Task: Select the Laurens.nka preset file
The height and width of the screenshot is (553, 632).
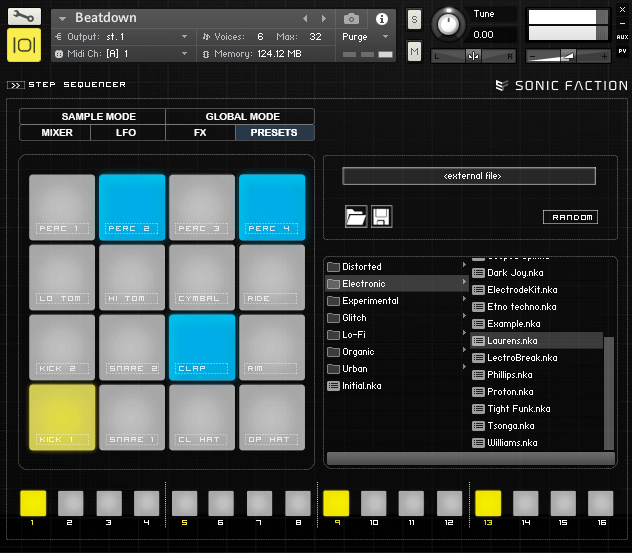Action: tap(512, 341)
